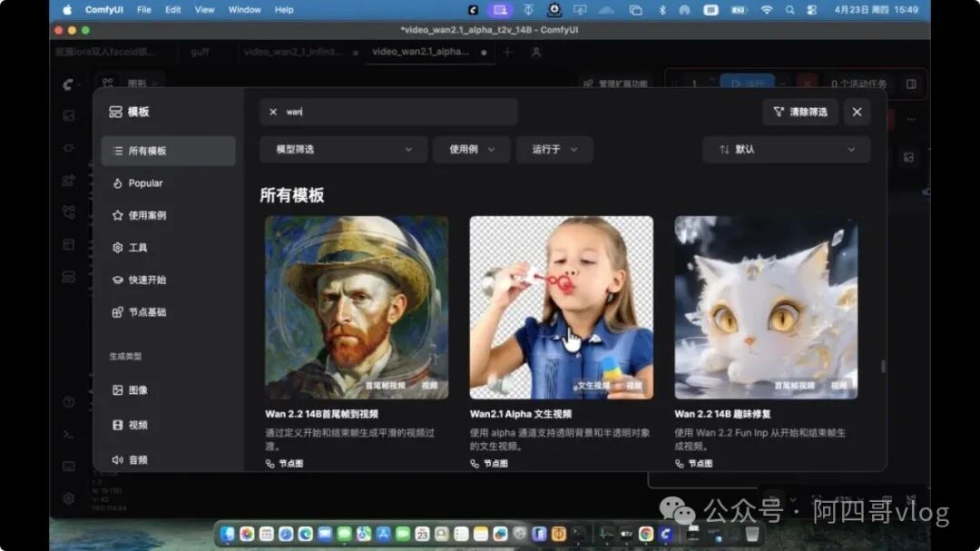Image resolution: width=980 pixels, height=551 pixels.
Task: Click the Popular flame icon
Action: (117, 183)
